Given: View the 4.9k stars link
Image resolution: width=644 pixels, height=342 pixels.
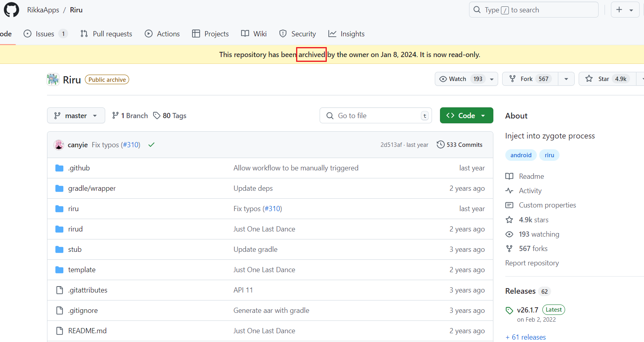Looking at the screenshot, I should click(534, 220).
